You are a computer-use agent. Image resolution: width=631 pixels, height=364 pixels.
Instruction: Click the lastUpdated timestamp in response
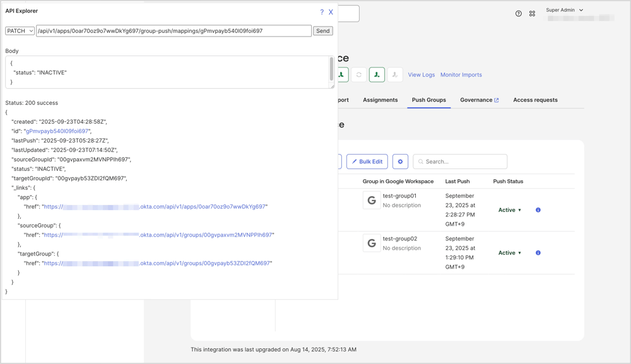(x=84, y=150)
